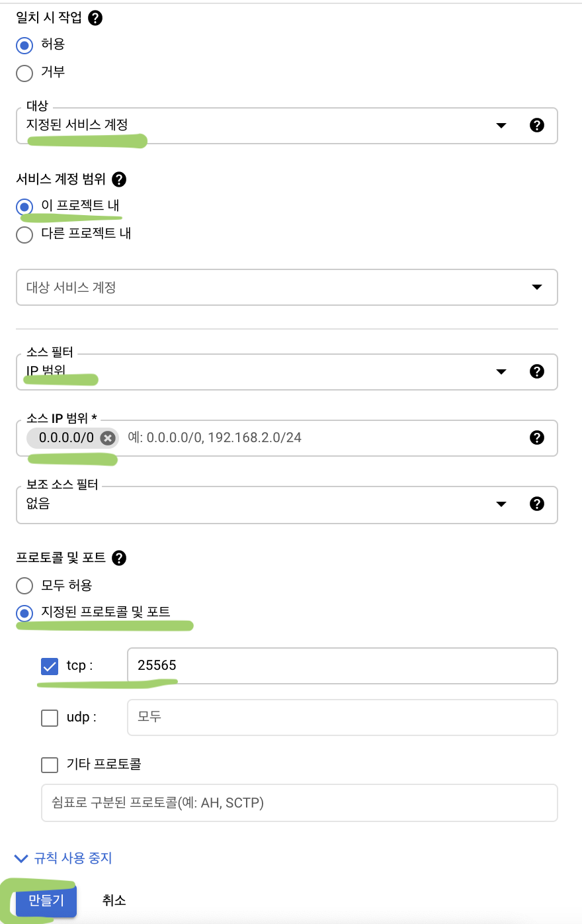Screen dimensions: 582x924
Task: Open the 대상 dropdown
Action: [287, 126]
